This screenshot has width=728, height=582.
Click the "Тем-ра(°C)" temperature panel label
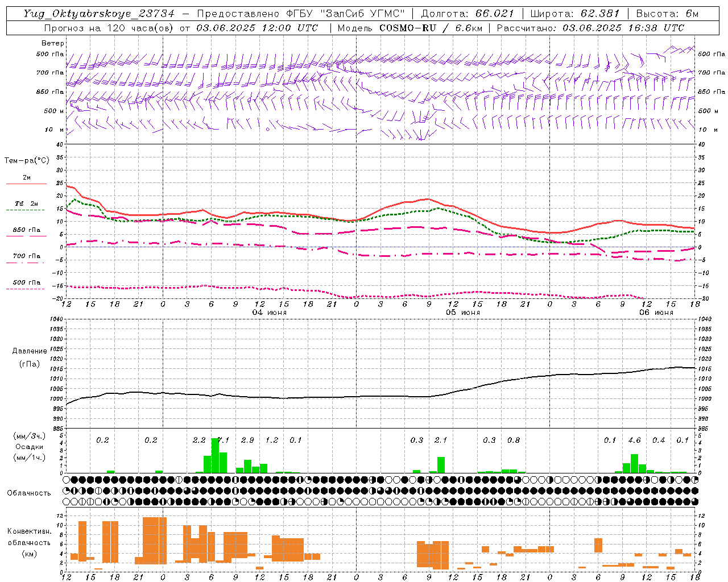(x=27, y=161)
